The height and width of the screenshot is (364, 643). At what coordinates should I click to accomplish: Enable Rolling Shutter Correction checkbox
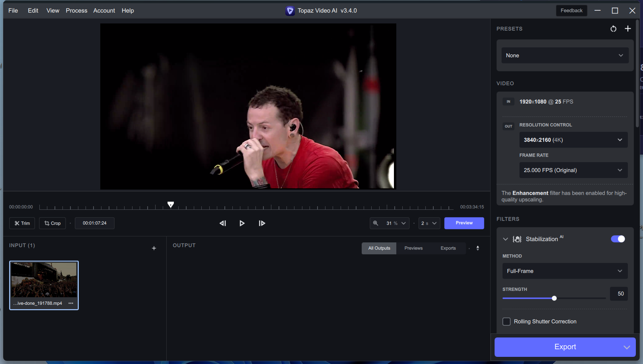(x=507, y=321)
